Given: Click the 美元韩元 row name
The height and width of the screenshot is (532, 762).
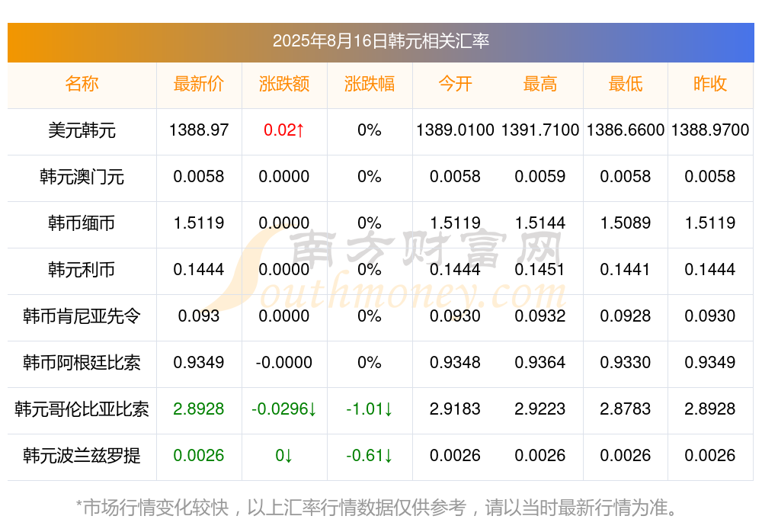Looking at the screenshot, I should coord(82,130).
